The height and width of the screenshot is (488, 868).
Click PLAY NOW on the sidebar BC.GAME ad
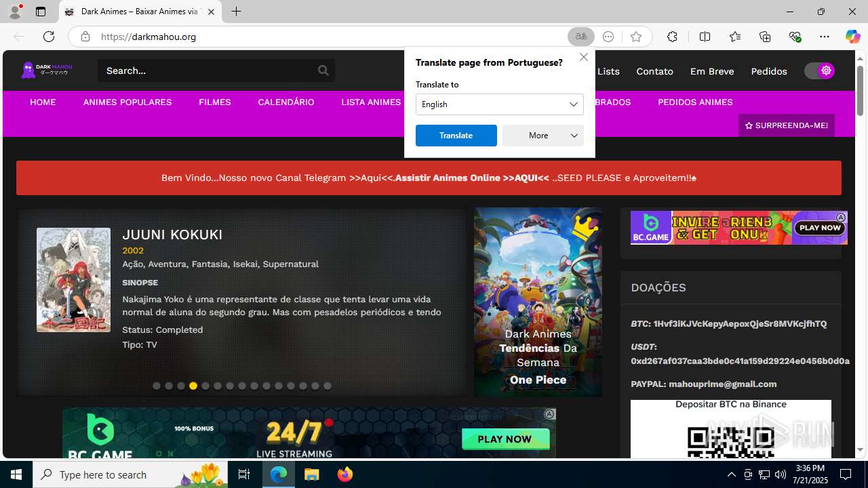[x=820, y=228]
